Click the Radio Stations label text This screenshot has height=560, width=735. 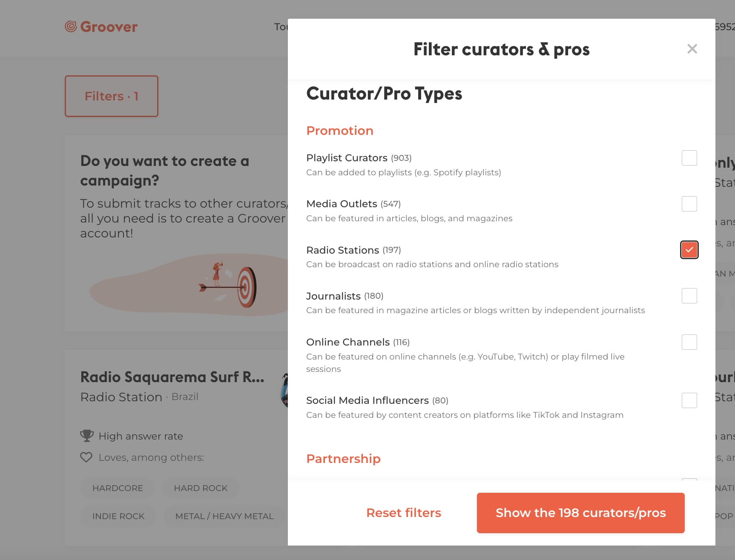[342, 250]
